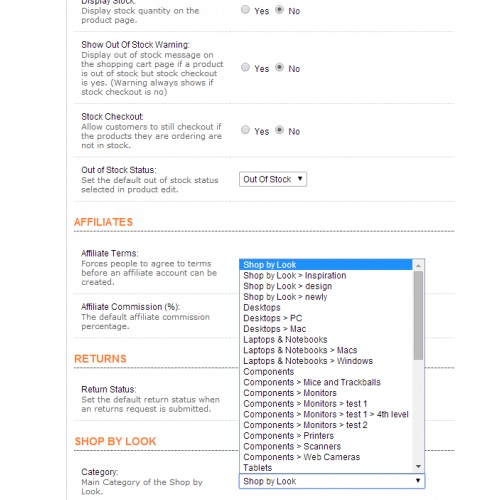Click the list scroll-down arrow
This screenshot has width=500, height=500.
(418, 467)
